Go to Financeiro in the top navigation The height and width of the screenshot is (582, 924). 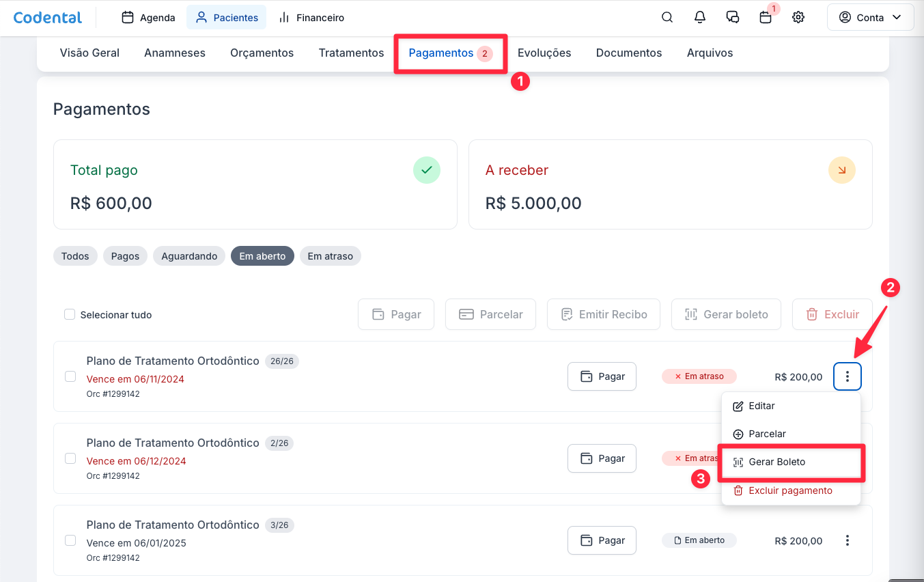click(x=311, y=18)
